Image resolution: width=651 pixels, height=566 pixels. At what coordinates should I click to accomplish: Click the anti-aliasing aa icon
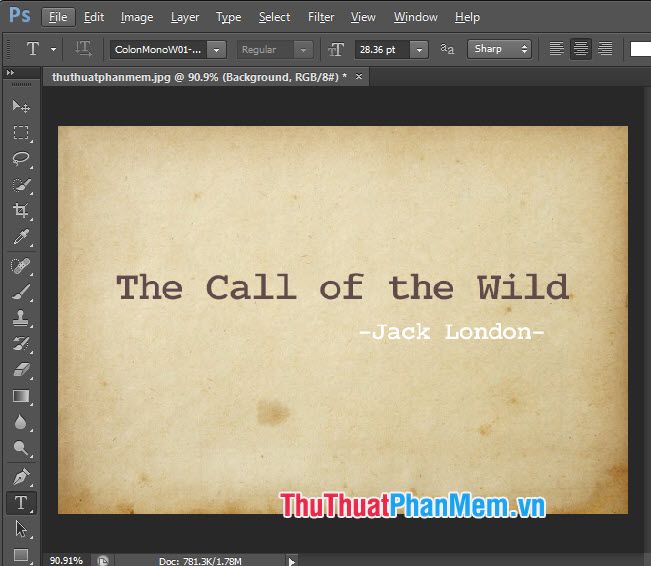point(447,49)
